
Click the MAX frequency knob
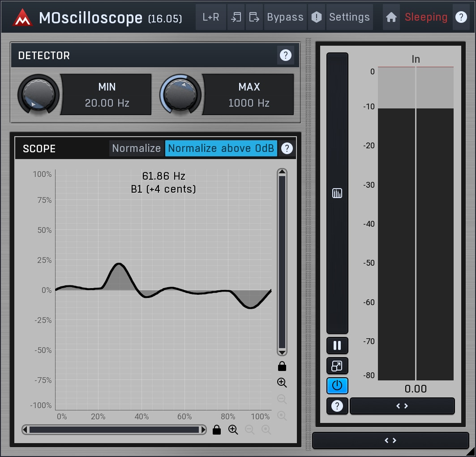[180, 95]
